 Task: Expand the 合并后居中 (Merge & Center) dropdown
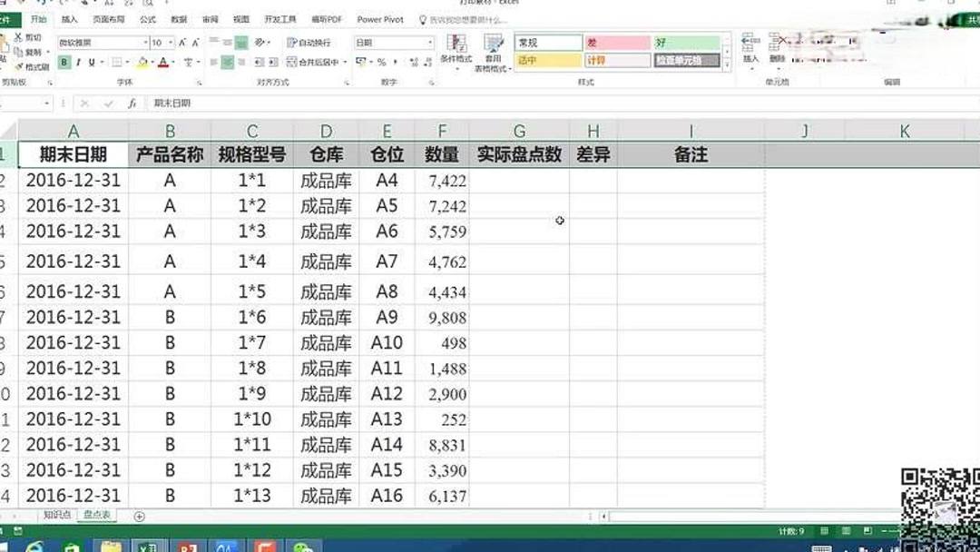pyautogui.click(x=345, y=62)
